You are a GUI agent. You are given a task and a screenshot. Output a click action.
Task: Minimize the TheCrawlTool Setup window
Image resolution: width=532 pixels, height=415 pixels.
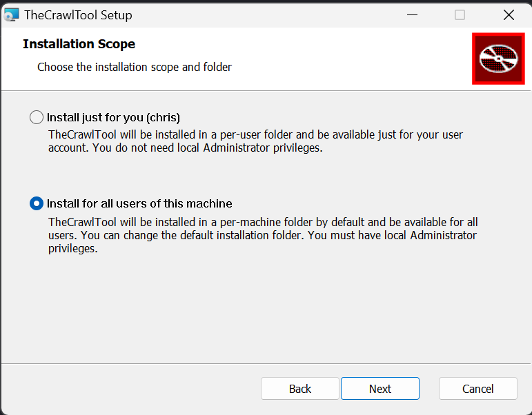click(x=412, y=14)
